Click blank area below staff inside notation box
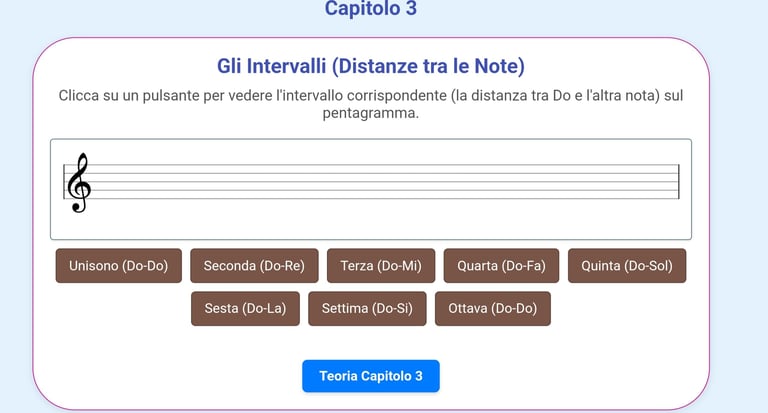The height and width of the screenshot is (413, 768). [x=371, y=221]
